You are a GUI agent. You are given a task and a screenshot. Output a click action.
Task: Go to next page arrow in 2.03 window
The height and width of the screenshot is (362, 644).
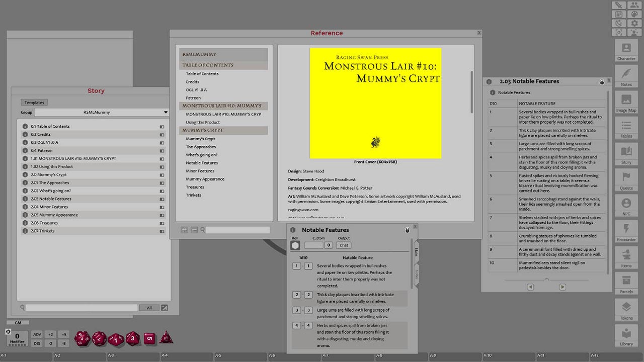562,287
